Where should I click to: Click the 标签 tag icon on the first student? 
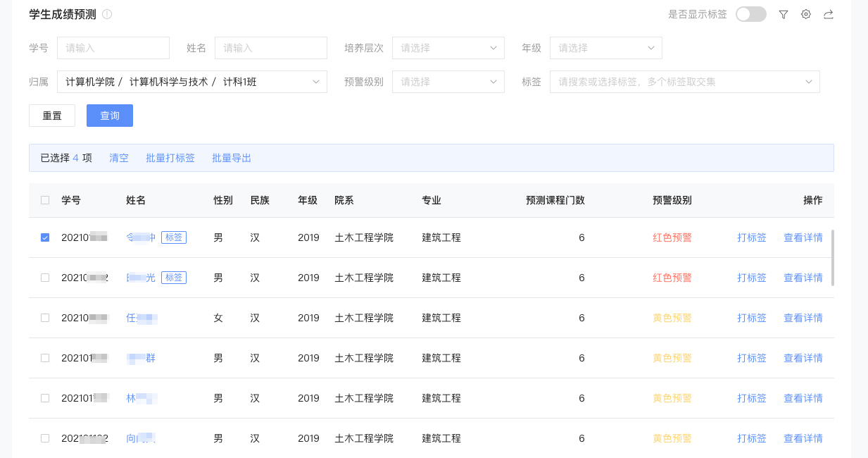[x=173, y=237]
